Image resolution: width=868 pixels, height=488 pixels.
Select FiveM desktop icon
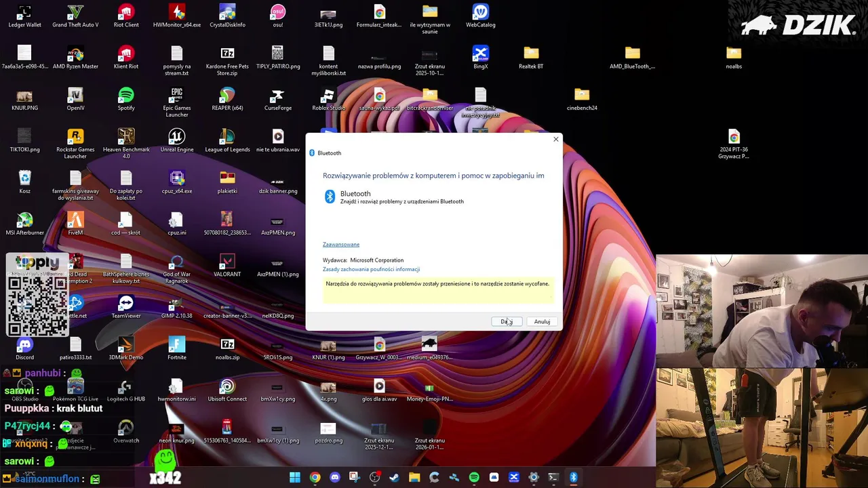tap(75, 224)
